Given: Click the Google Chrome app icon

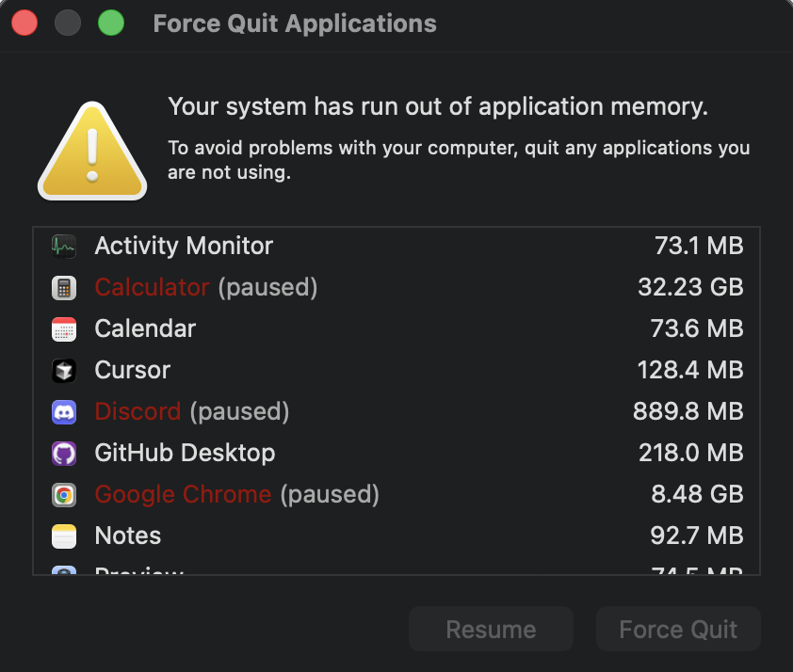Looking at the screenshot, I should point(64,494).
